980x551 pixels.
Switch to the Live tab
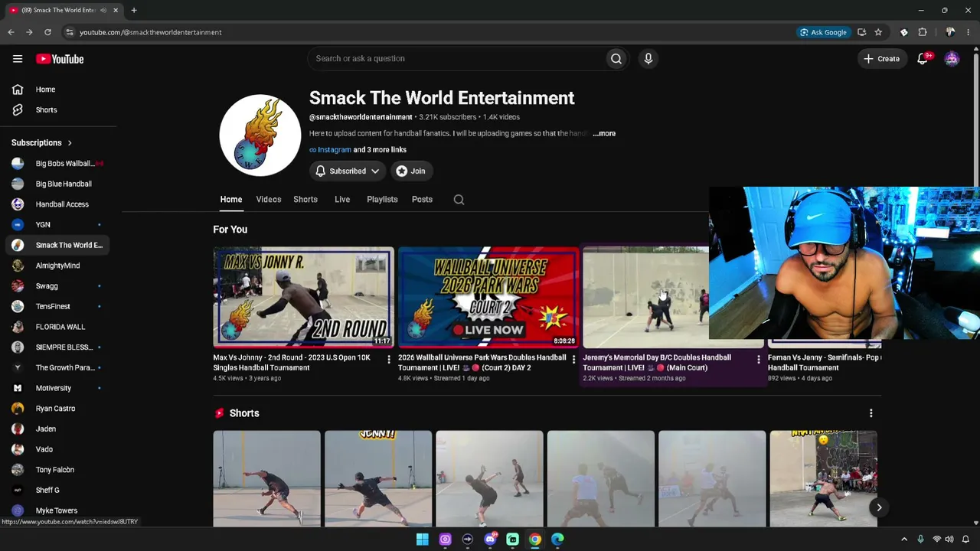(342, 200)
